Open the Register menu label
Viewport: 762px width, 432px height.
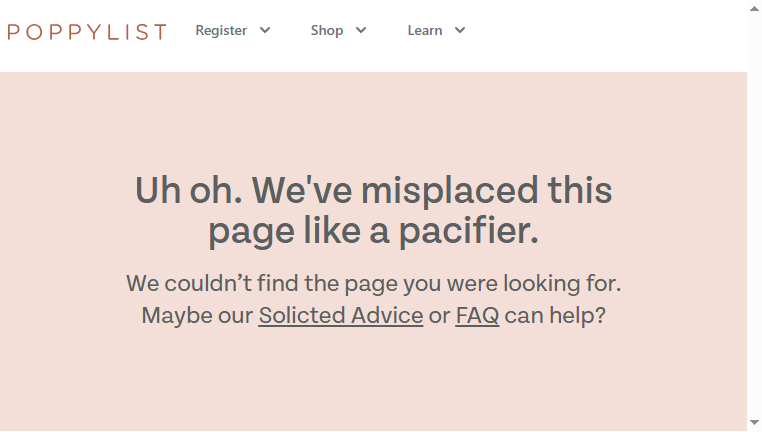pyautogui.click(x=221, y=30)
